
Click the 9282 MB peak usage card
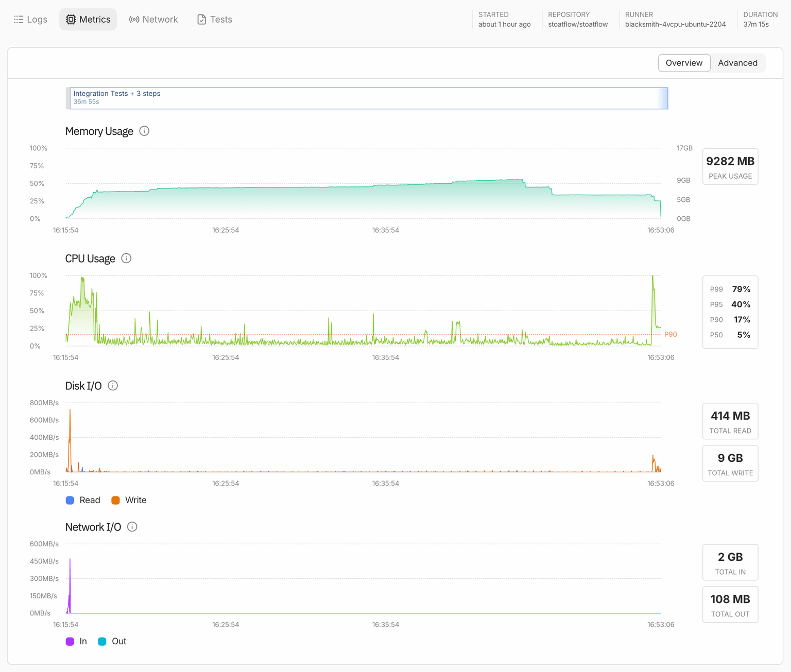coord(730,166)
